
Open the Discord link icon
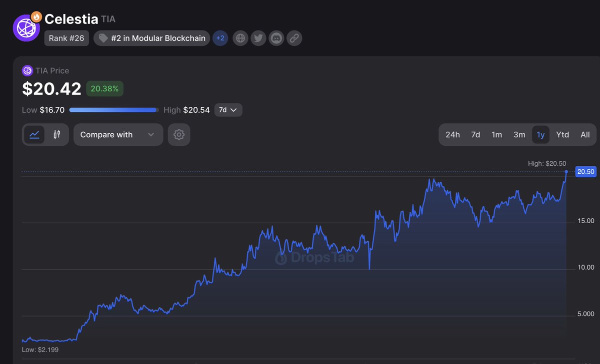point(276,38)
